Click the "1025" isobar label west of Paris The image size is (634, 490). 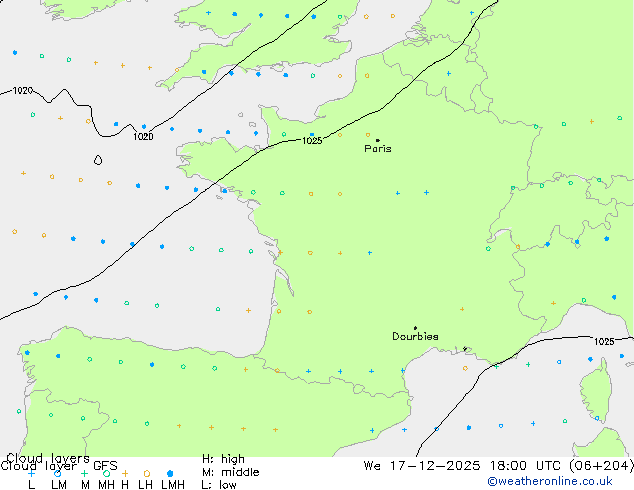pyautogui.click(x=312, y=141)
